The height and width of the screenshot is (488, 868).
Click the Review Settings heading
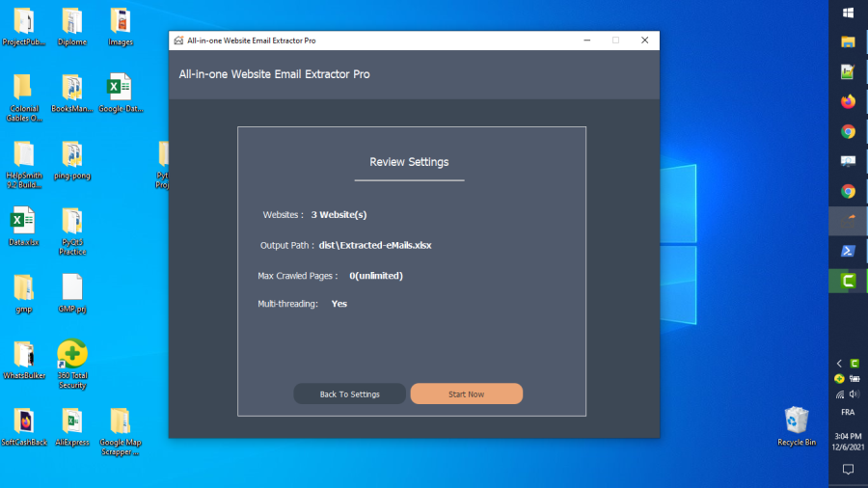coord(409,162)
